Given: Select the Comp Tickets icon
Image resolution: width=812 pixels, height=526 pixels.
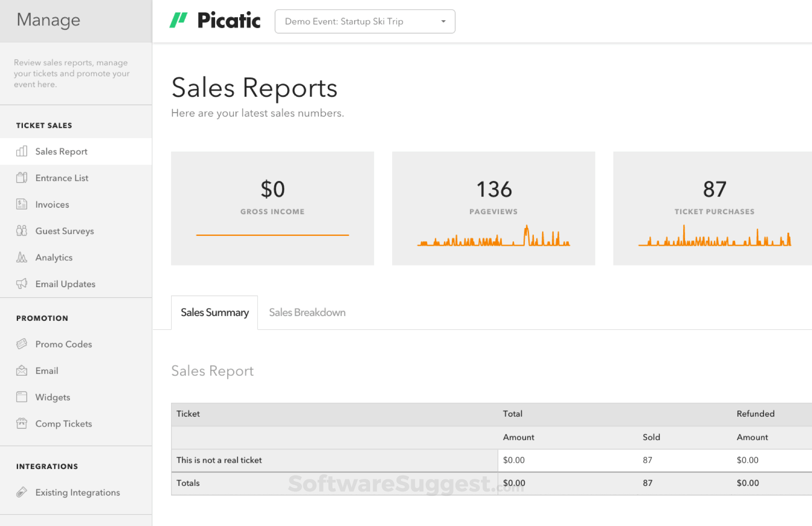Looking at the screenshot, I should click(x=21, y=424).
